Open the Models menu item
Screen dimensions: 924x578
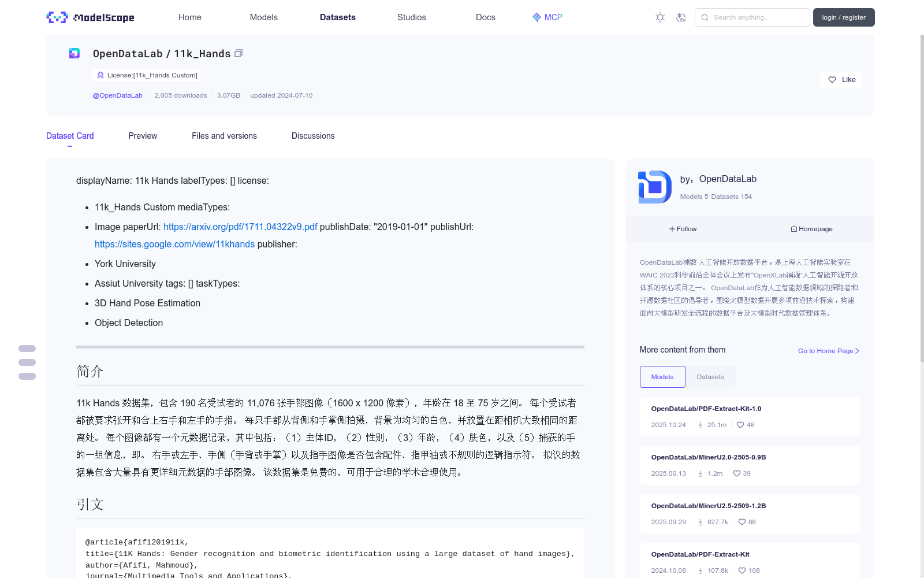coord(264,17)
